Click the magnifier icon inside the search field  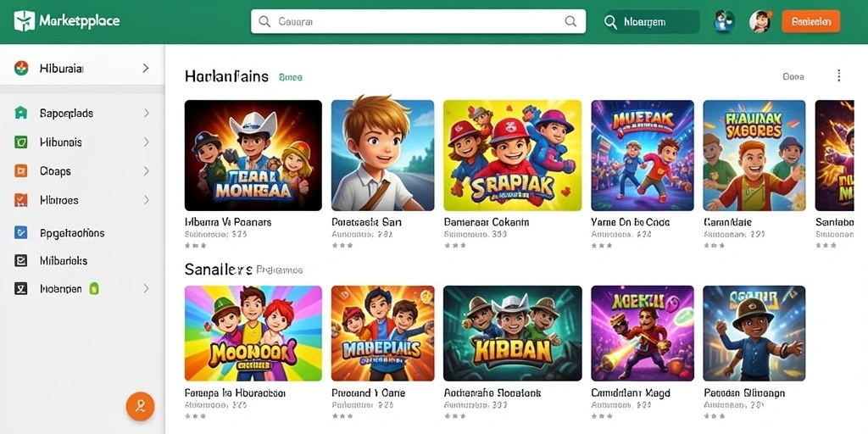pyautogui.click(x=264, y=21)
